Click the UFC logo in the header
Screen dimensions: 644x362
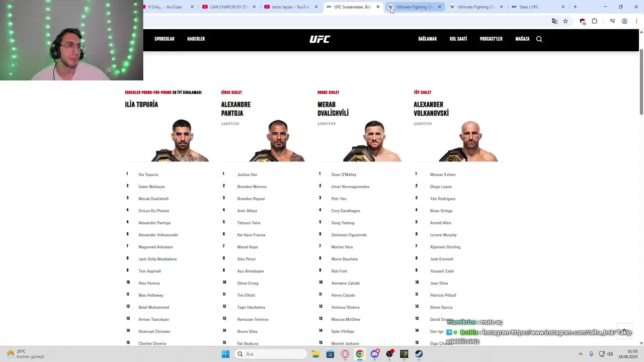[320, 39]
